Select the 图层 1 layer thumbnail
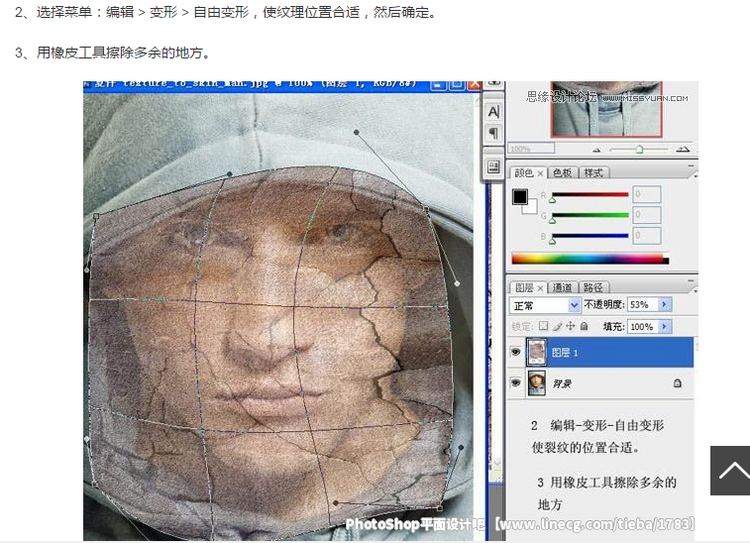 [x=534, y=351]
